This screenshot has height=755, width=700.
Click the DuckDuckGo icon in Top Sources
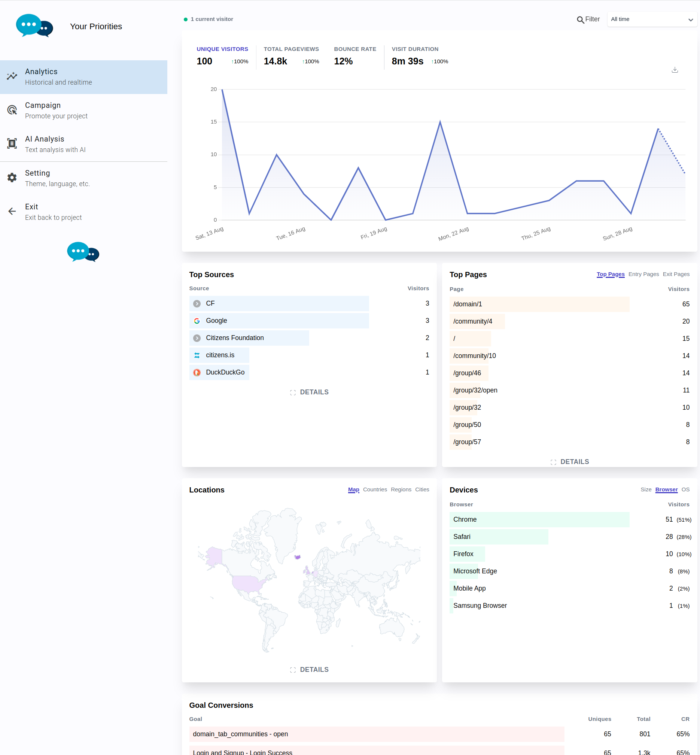point(197,372)
